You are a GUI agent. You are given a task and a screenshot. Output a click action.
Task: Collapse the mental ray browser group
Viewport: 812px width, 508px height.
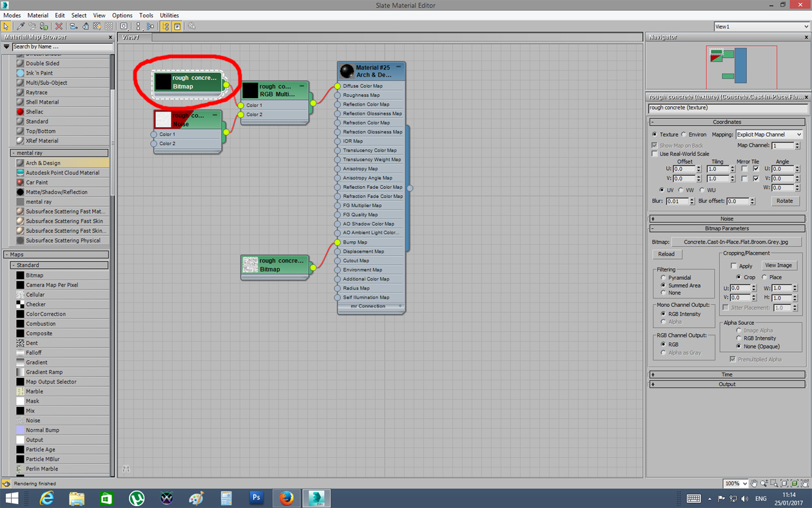point(59,153)
